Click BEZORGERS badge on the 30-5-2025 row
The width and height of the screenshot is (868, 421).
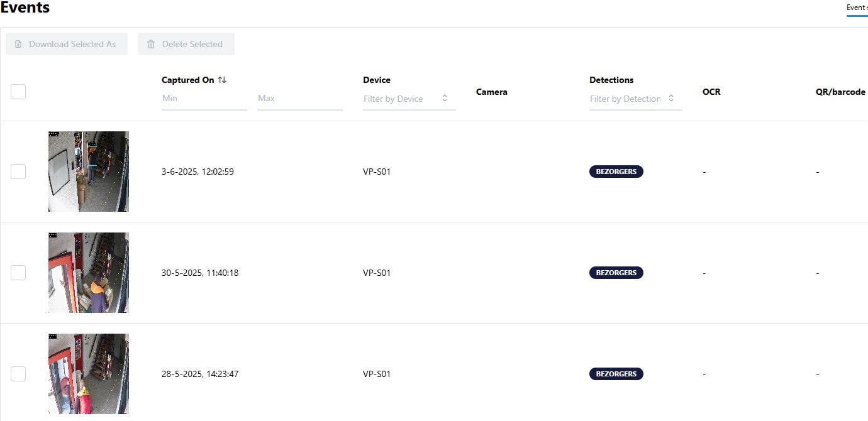pyautogui.click(x=616, y=273)
